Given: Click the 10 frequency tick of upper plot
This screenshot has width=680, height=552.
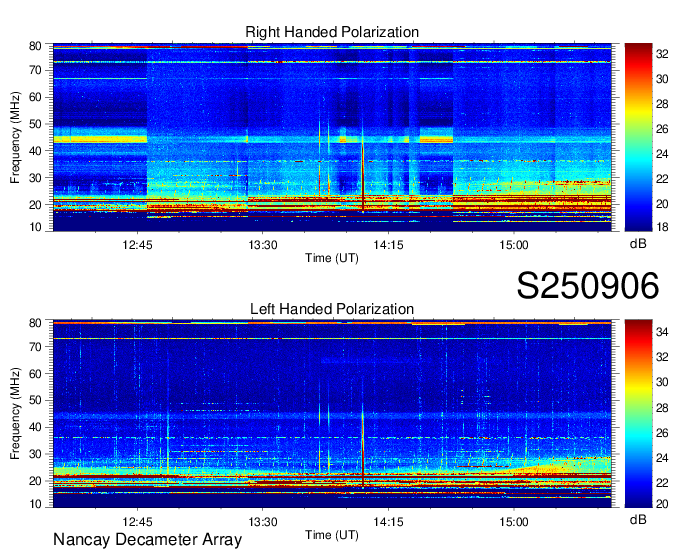Looking at the screenshot, I should click(x=35, y=227).
